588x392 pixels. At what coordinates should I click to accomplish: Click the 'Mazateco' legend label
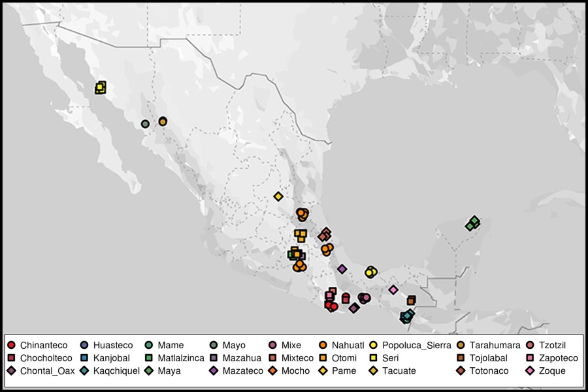(x=243, y=370)
